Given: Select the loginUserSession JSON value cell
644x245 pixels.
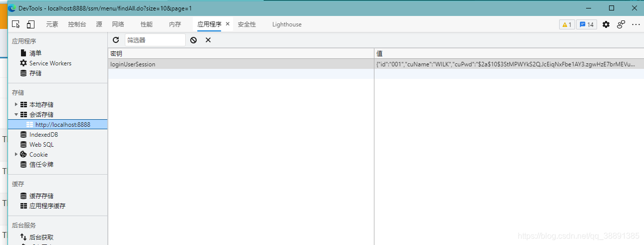Looking at the screenshot, I should pos(509,64).
